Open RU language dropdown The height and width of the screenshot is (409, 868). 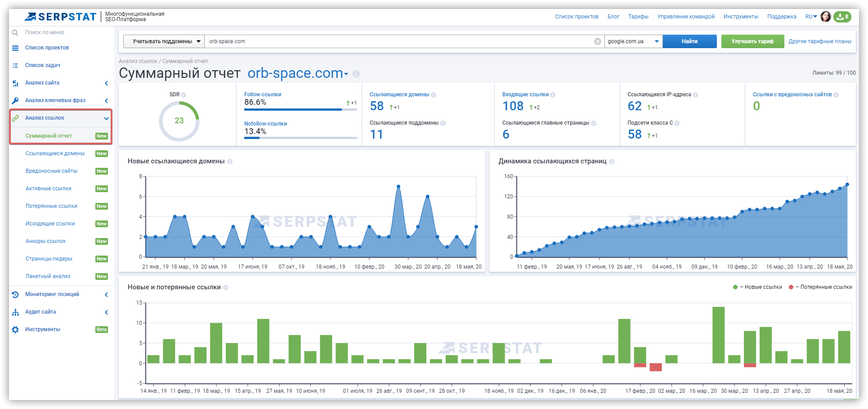tap(811, 17)
